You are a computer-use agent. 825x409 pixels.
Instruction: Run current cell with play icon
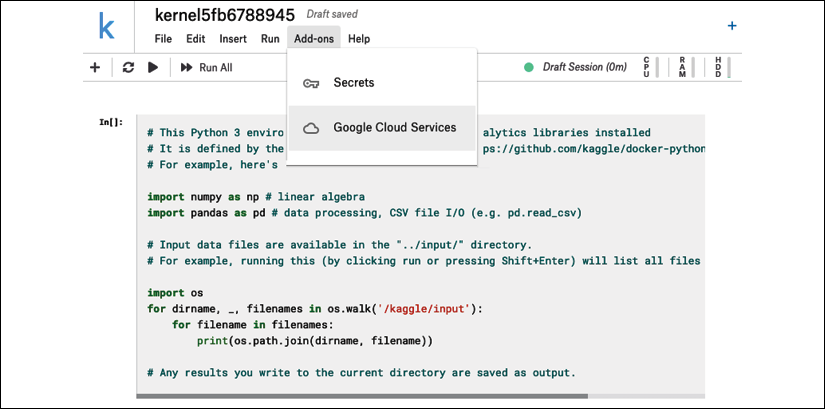click(153, 67)
